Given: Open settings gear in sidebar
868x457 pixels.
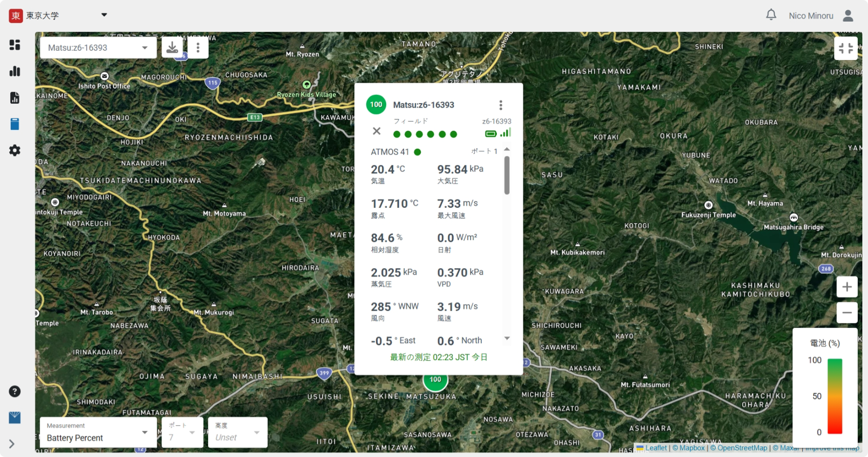Looking at the screenshot, I should pyautogui.click(x=15, y=150).
